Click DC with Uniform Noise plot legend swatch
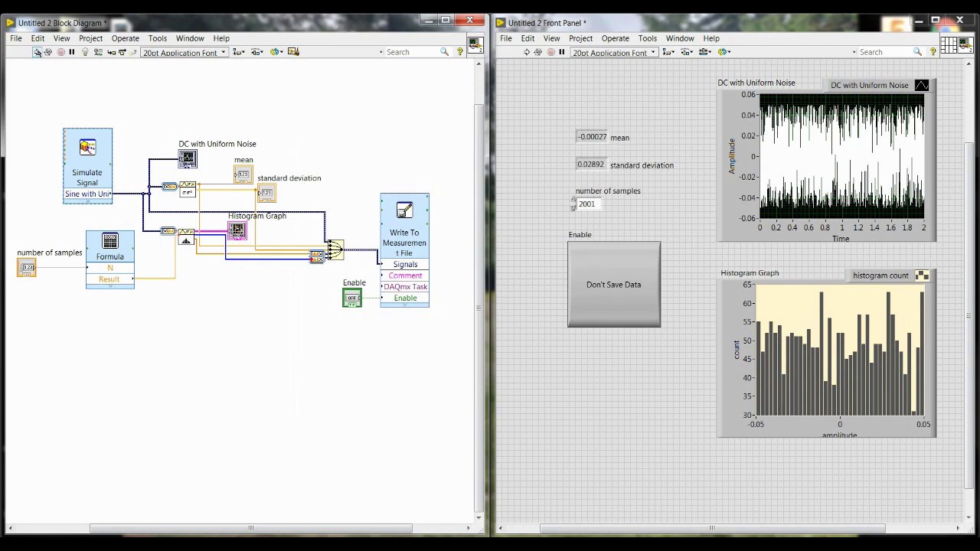980x551 pixels. pyautogui.click(x=922, y=85)
